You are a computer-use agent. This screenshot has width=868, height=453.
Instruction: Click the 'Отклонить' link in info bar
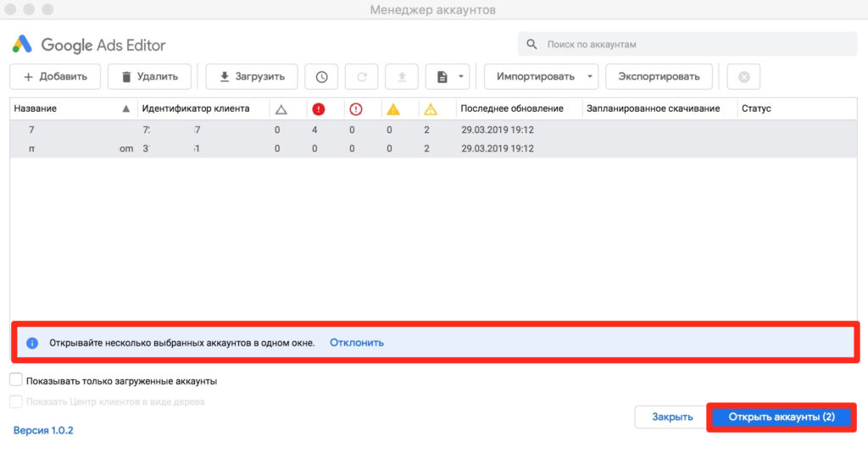point(357,343)
